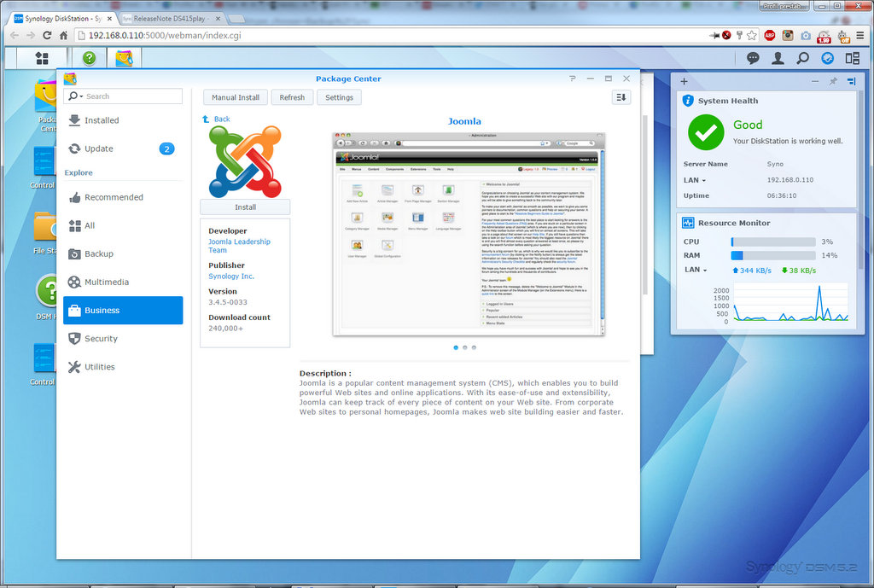The image size is (874, 588).
Task: Open the Synology Inc. publisher link
Action: click(x=231, y=277)
